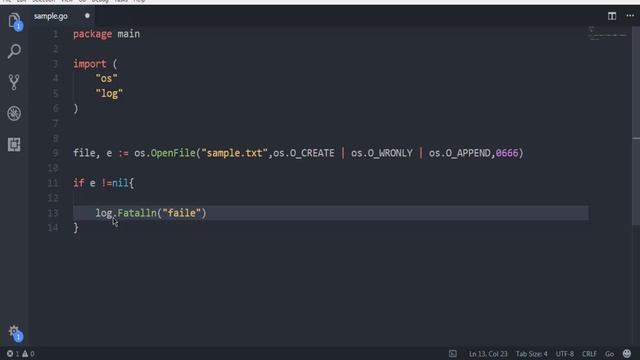Click the 'import' keyword on line 3
The width and height of the screenshot is (640, 360).
tap(90, 64)
